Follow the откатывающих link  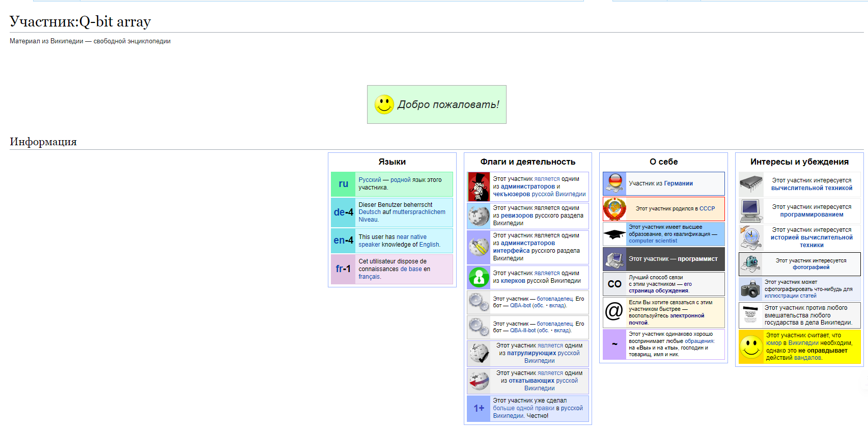tap(531, 381)
